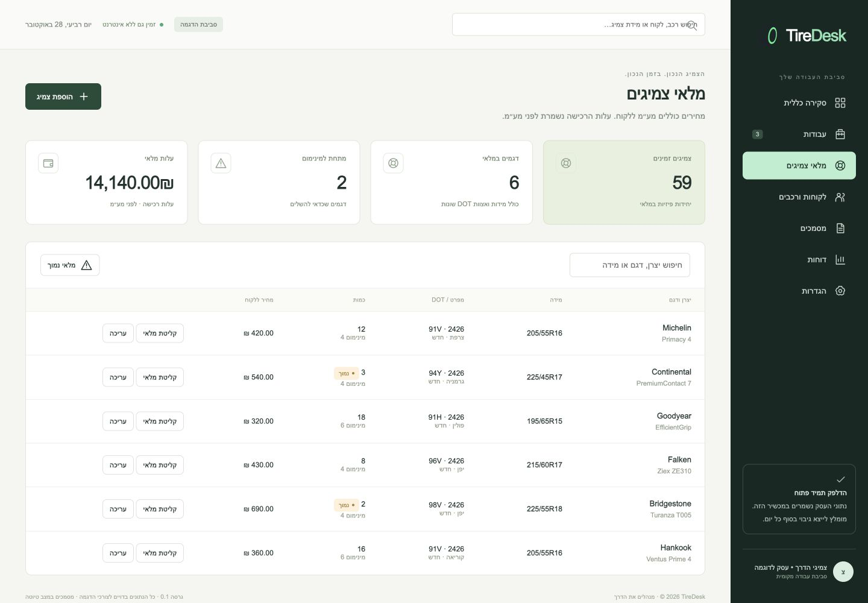868x603 pixels.
Task: Click the סביבת הדגמה badge in top bar
Action: [x=198, y=24]
